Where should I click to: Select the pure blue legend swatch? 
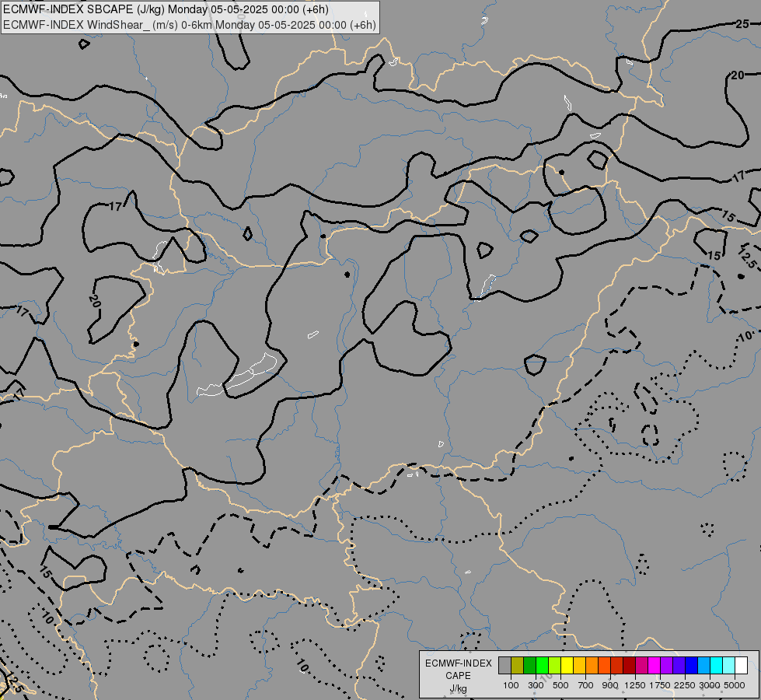691,665
